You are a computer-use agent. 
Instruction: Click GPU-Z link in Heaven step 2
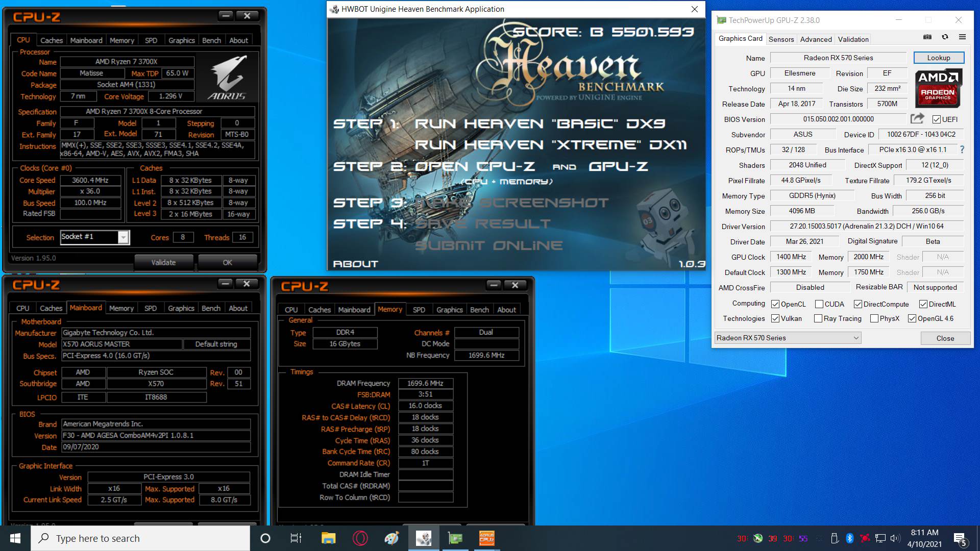point(618,166)
